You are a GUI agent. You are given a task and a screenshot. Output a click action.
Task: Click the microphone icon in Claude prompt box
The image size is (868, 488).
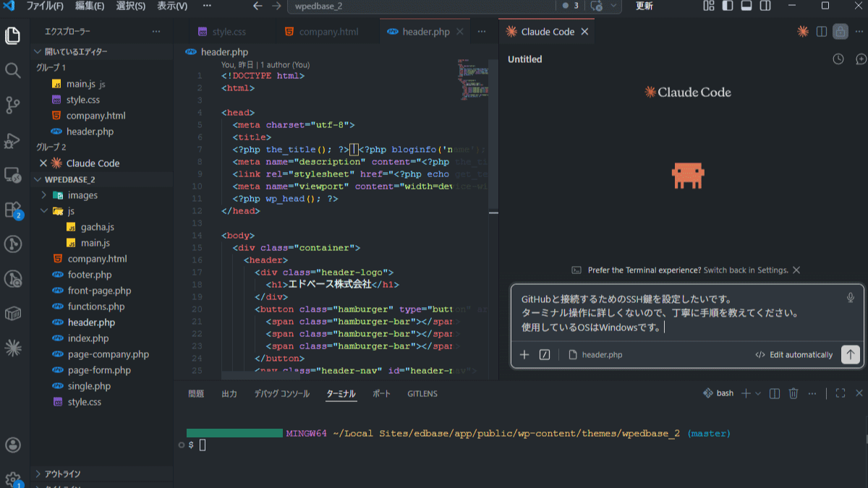tap(851, 298)
